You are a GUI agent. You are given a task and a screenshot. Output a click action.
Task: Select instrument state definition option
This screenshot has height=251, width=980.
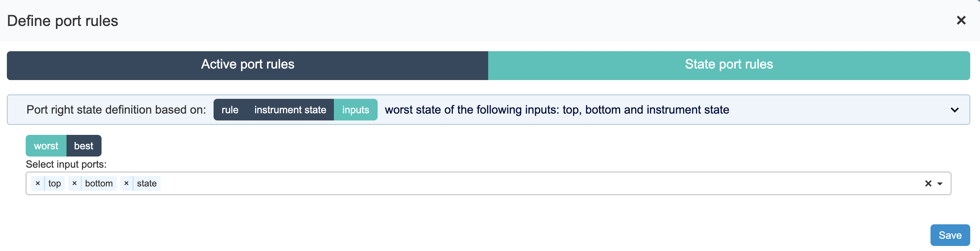(x=290, y=110)
